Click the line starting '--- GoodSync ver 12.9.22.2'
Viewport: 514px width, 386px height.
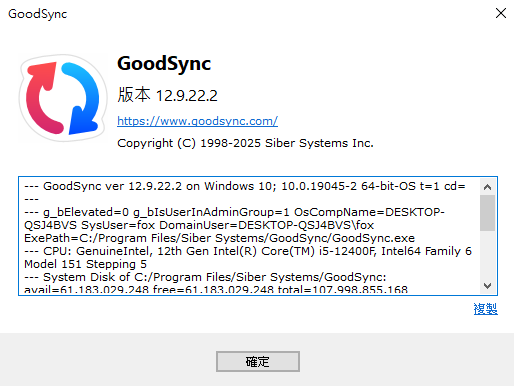tap(244, 186)
